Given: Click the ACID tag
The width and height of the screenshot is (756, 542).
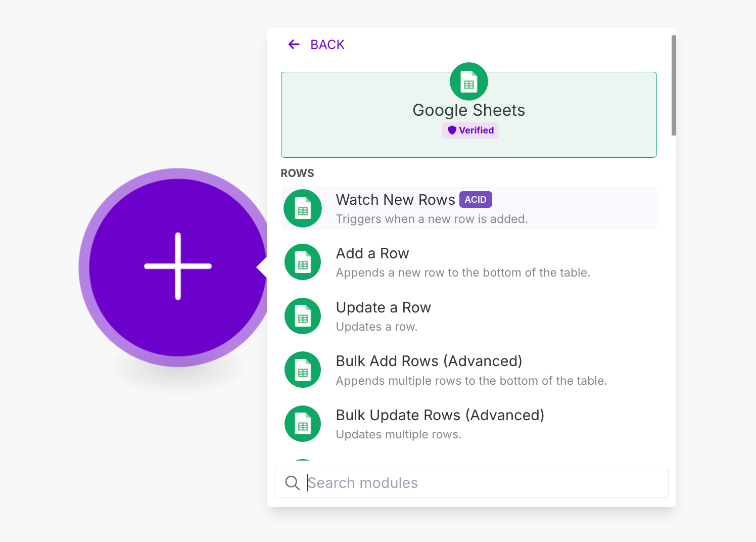Looking at the screenshot, I should click(x=476, y=200).
